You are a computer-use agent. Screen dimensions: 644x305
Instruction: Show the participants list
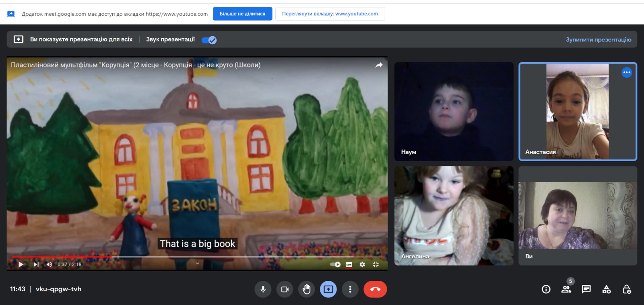point(566,289)
